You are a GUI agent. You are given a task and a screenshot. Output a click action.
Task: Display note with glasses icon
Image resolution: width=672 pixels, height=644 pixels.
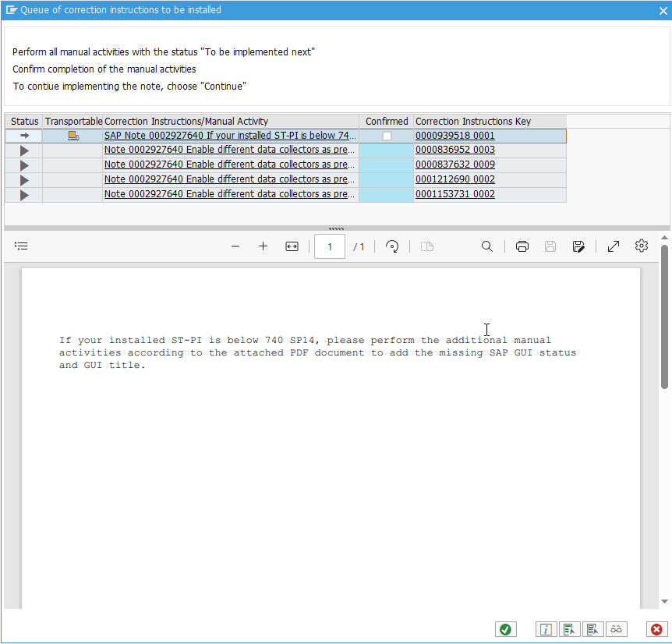[x=617, y=629]
